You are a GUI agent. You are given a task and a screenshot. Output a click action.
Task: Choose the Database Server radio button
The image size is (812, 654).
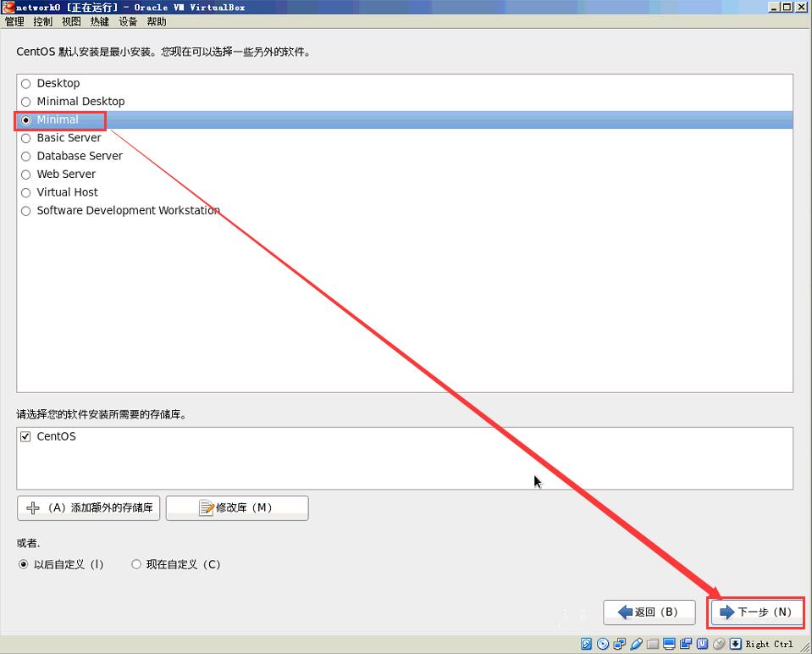[26, 157]
